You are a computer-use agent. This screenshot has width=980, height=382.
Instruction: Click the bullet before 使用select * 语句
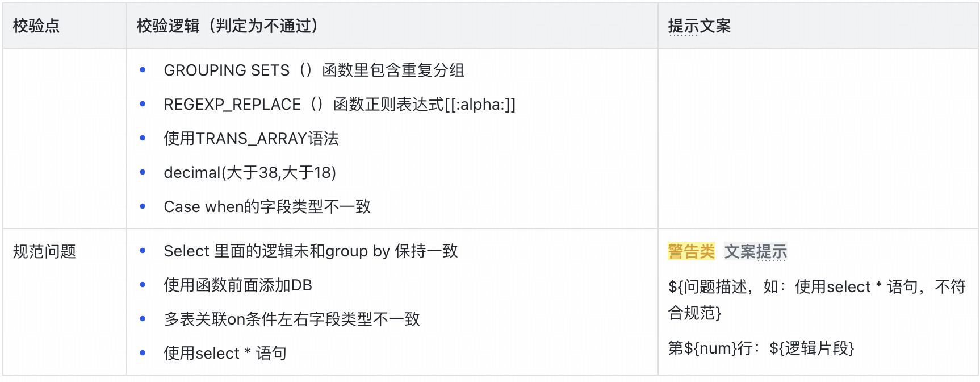143,354
